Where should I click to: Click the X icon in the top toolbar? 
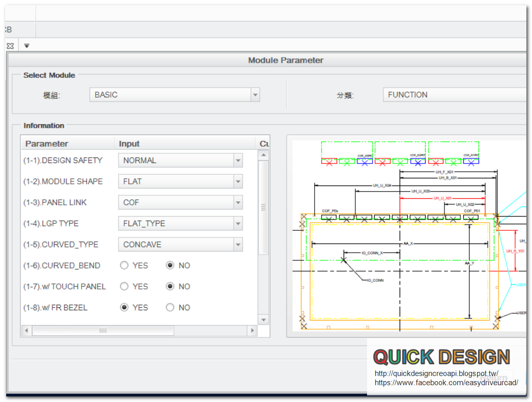[x=10, y=45]
